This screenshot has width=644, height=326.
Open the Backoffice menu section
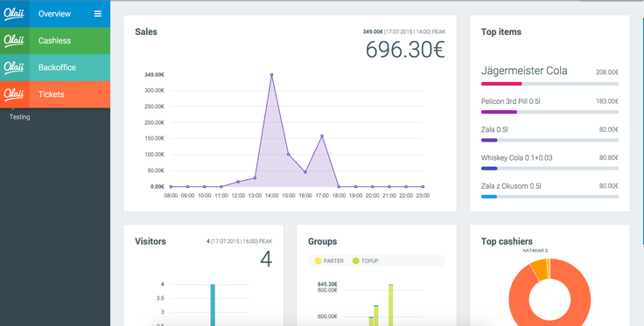click(55, 67)
